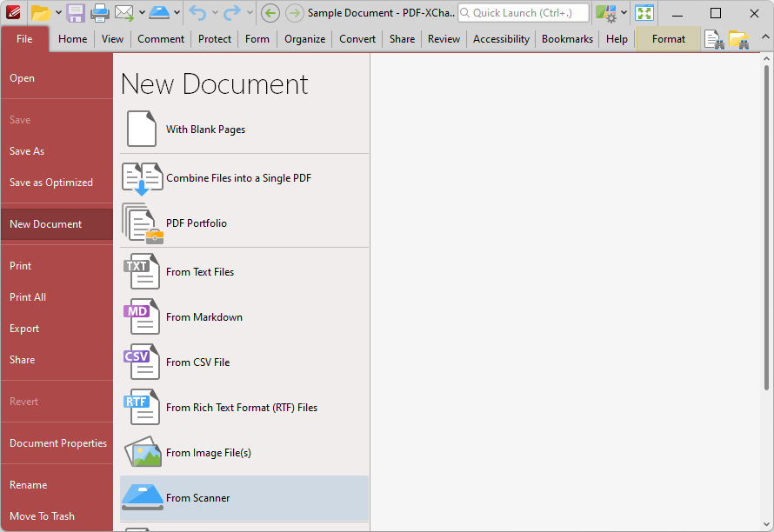Click the green Back navigation arrow

click(270, 13)
